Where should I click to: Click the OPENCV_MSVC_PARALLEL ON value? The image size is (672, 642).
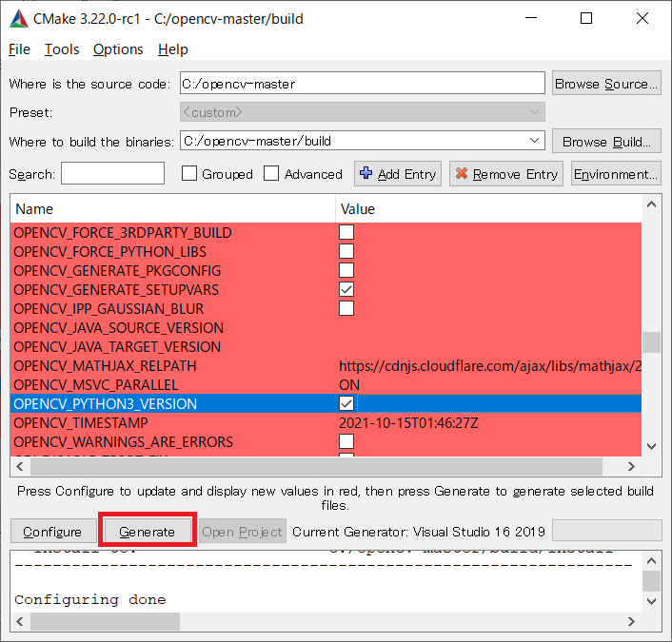tap(349, 384)
